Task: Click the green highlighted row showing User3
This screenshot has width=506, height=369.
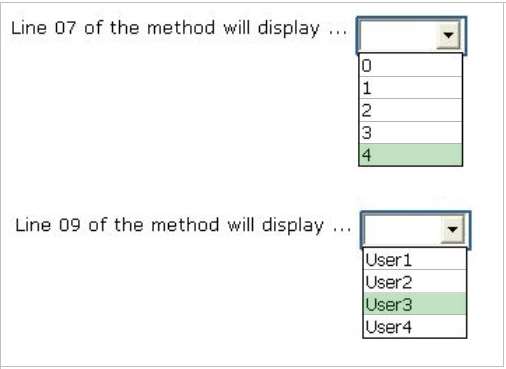Action: (415, 304)
